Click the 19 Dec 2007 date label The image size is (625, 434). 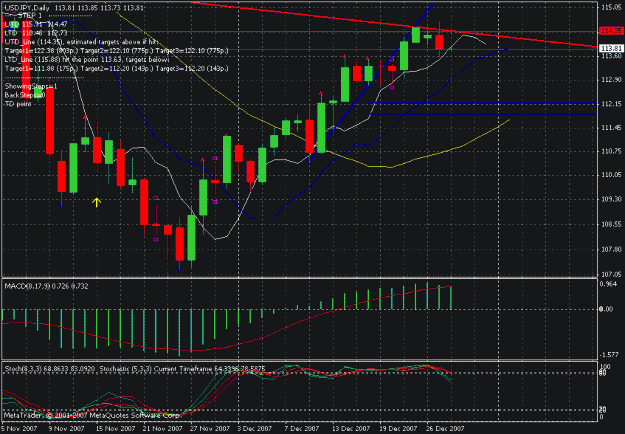click(398, 429)
